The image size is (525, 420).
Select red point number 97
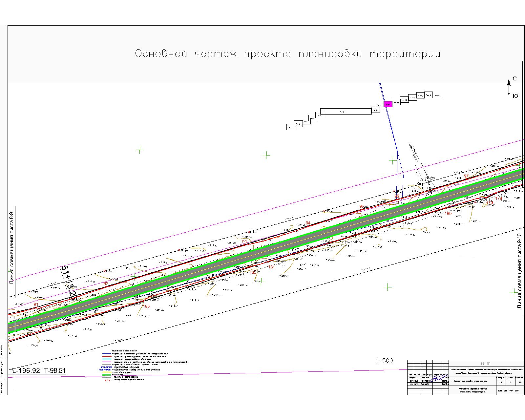pyautogui.click(x=466, y=176)
